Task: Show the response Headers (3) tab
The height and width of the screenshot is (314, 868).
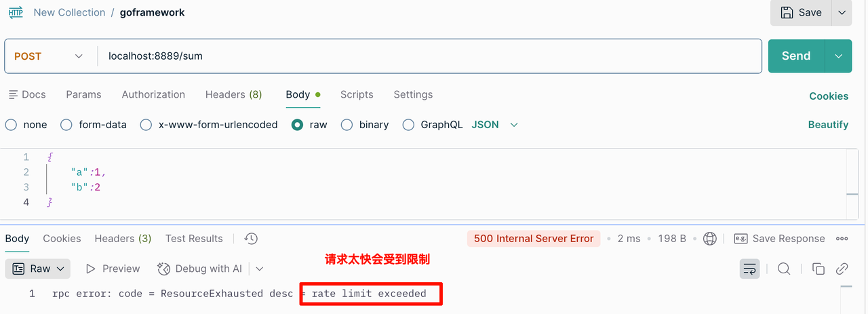Action: [x=123, y=238]
